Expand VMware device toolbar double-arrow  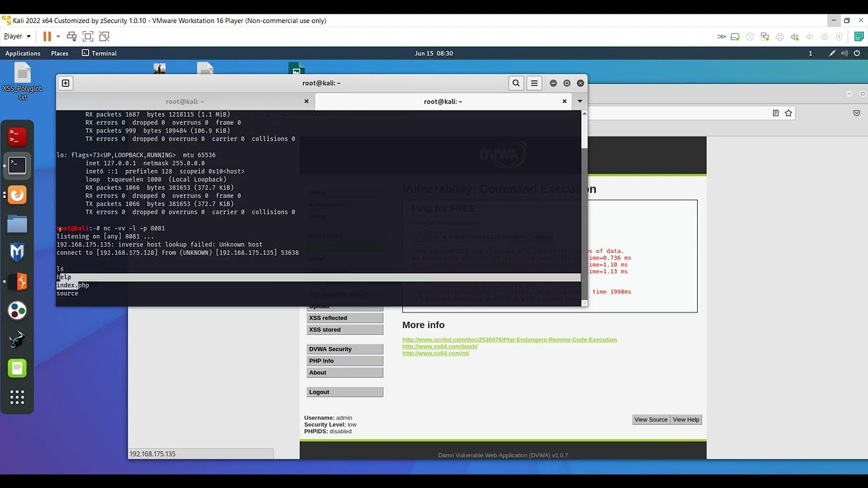(722, 37)
